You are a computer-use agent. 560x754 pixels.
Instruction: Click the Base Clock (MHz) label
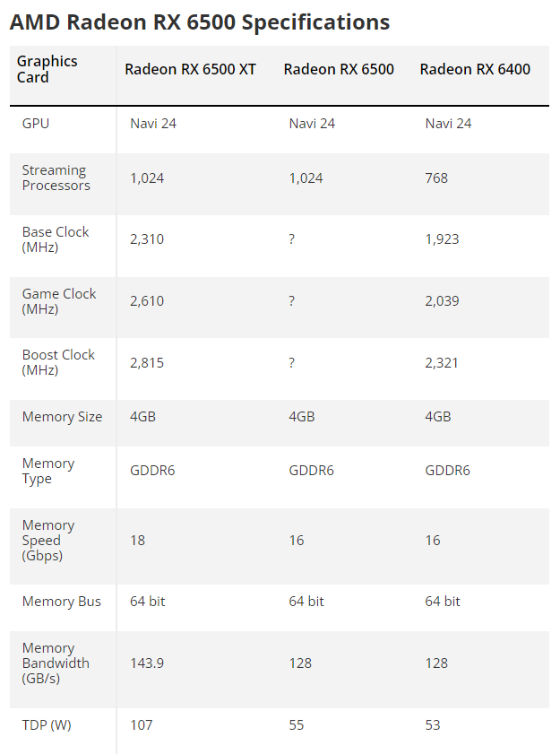(x=56, y=239)
